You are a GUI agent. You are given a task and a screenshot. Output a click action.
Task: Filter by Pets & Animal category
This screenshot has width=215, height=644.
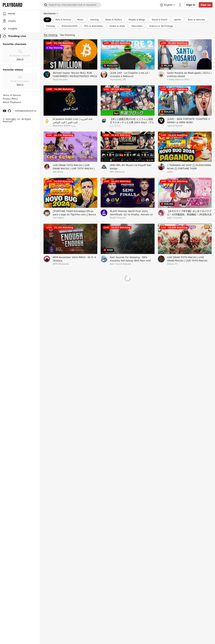pyautogui.click(x=63, y=20)
